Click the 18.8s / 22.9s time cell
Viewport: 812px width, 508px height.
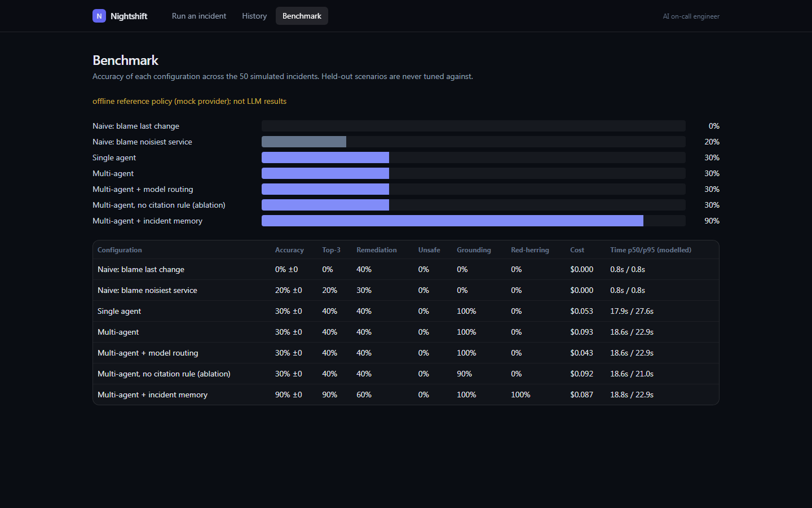pyautogui.click(x=632, y=395)
